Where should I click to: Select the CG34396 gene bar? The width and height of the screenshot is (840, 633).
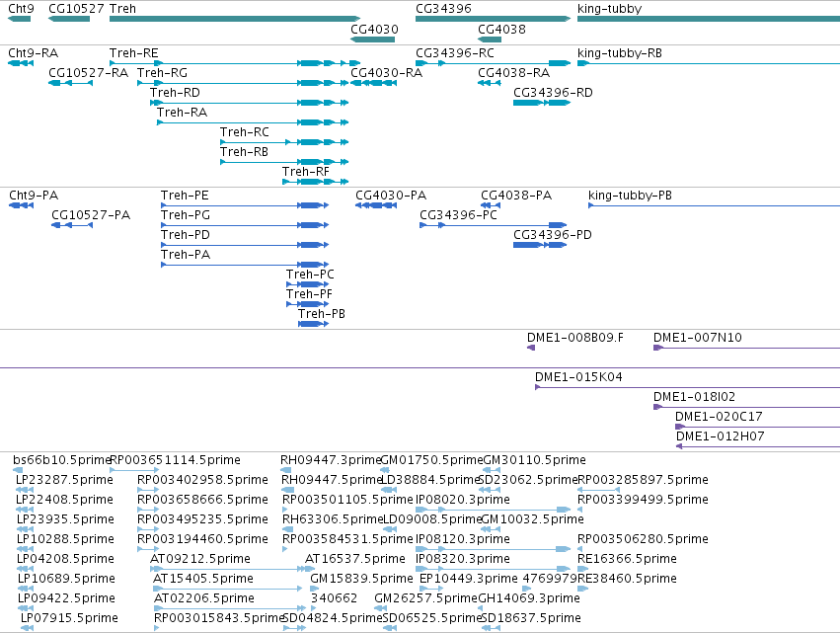pos(494,19)
